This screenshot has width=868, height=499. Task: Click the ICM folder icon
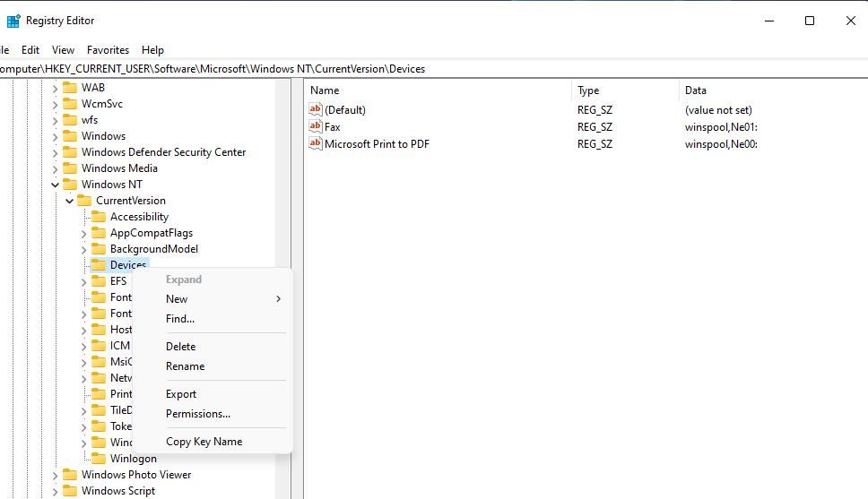tap(99, 345)
